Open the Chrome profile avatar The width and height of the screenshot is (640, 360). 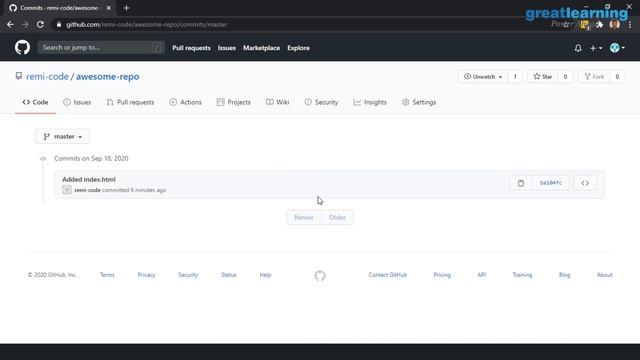pos(615,24)
